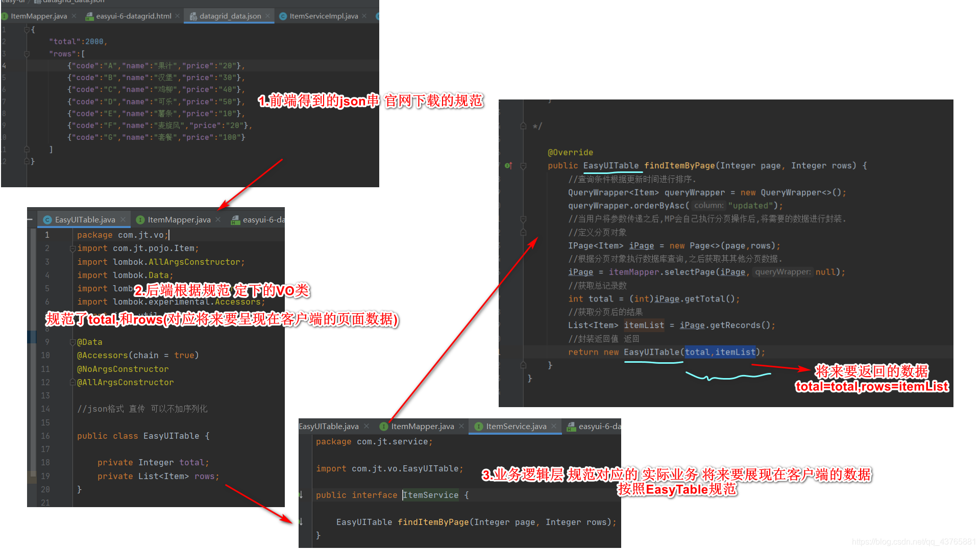The width and height of the screenshot is (980, 551).
Task: Close the ItemService.java tab
Action: (554, 427)
